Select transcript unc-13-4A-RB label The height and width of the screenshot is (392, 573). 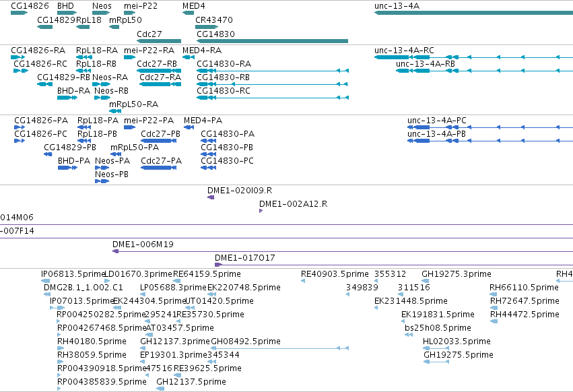point(426,64)
